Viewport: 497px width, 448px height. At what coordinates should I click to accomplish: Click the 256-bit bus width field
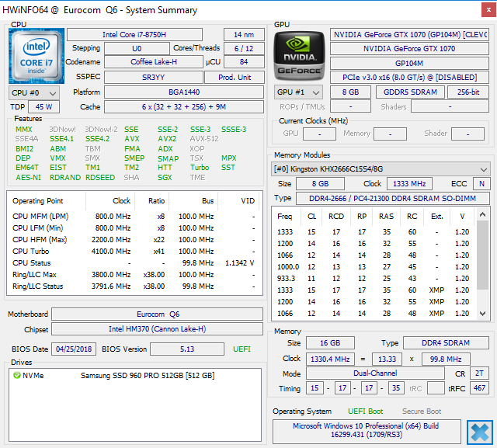[x=468, y=92]
